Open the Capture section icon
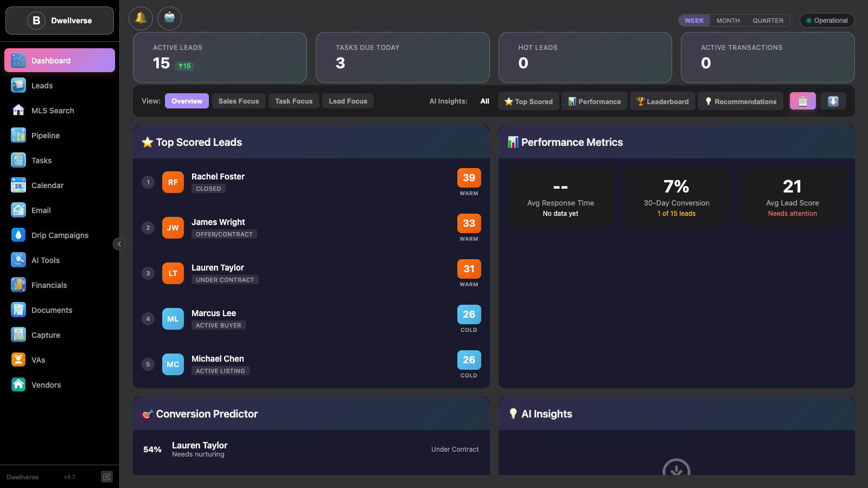The height and width of the screenshot is (488, 868). tap(18, 335)
